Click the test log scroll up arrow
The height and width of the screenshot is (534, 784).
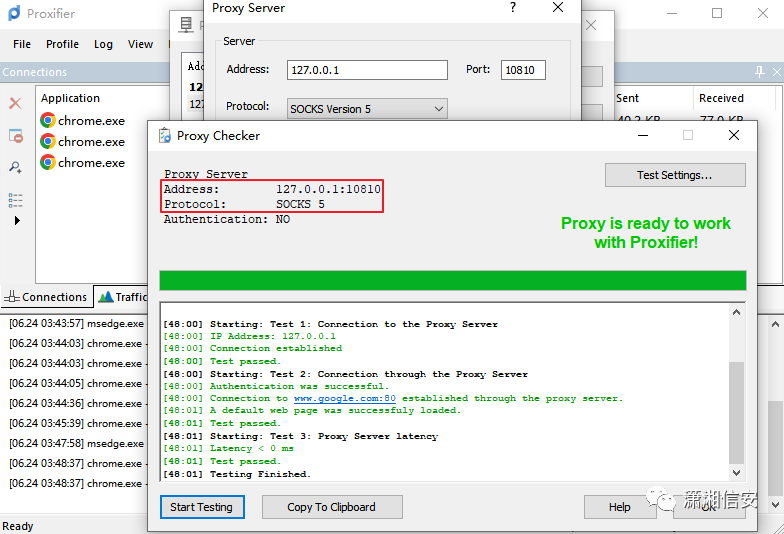[x=736, y=312]
